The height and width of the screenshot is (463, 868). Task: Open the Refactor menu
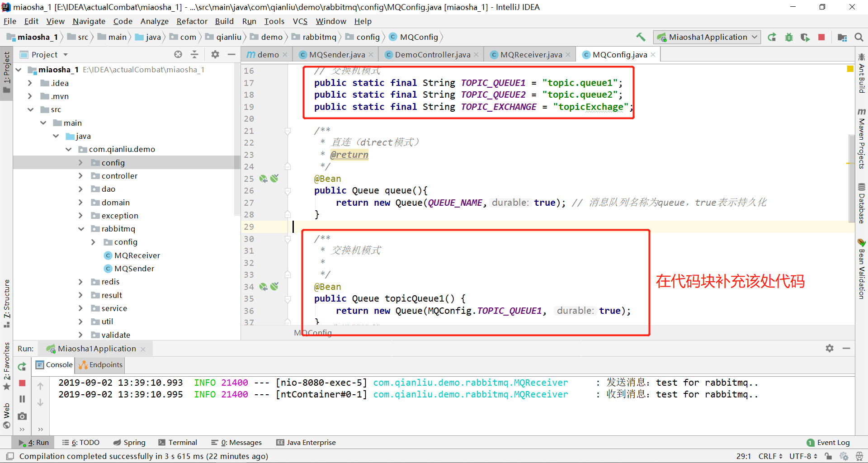tap(192, 21)
